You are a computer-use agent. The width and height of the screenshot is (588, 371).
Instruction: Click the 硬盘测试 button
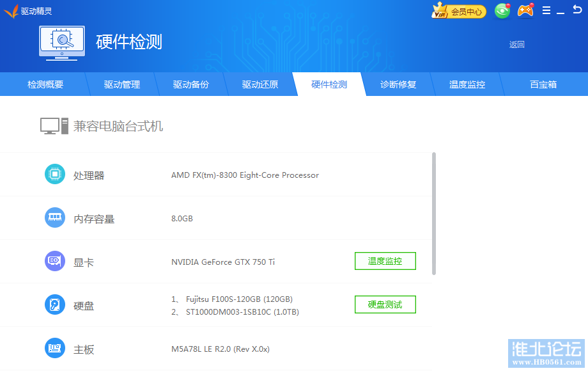pos(385,304)
